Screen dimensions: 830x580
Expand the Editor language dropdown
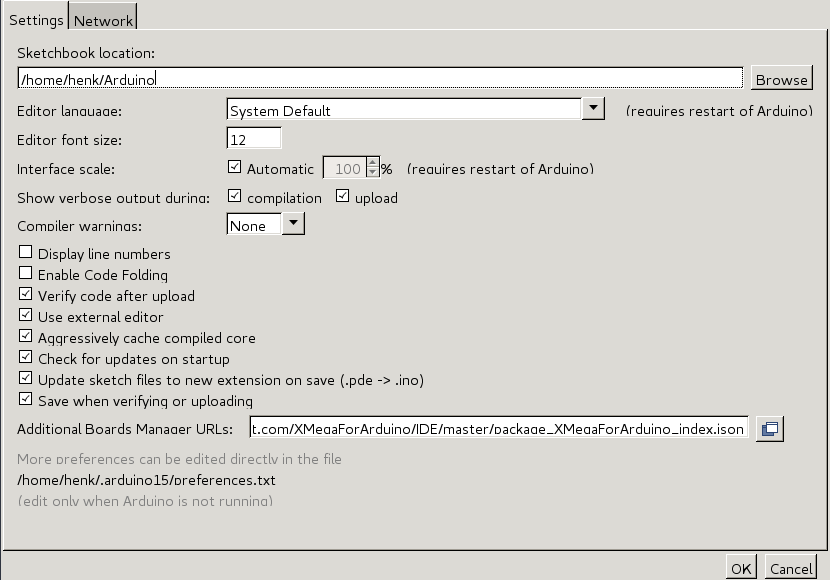click(593, 108)
